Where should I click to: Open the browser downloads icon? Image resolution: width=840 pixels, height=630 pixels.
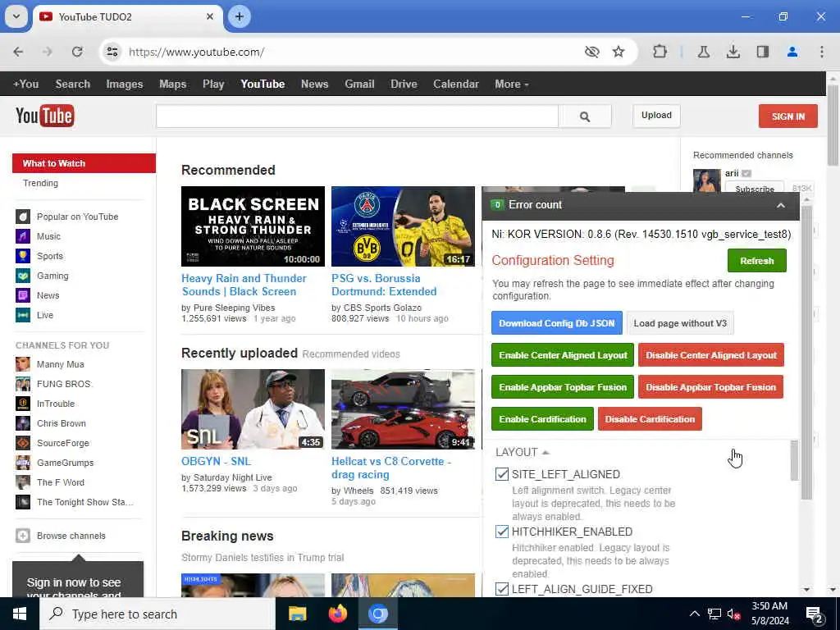(733, 52)
